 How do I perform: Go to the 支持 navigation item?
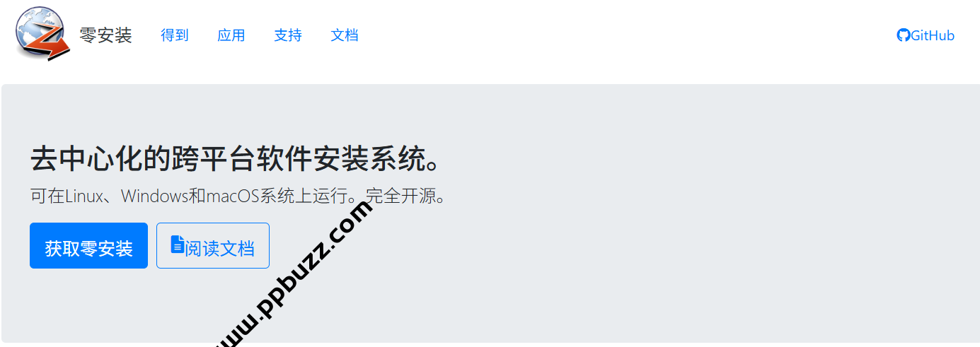pos(288,35)
